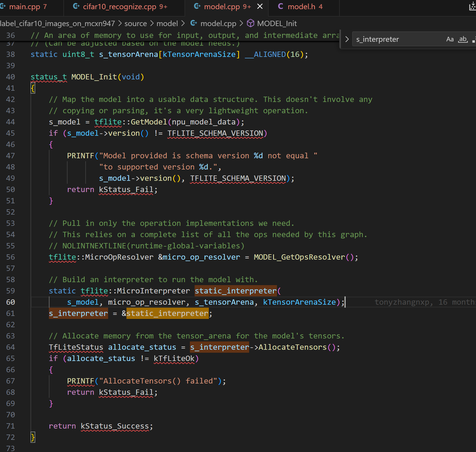Click the comment on line 58 about interpreter
Image resolution: width=476 pixels, height=452 pixels.
click(153, 279)
